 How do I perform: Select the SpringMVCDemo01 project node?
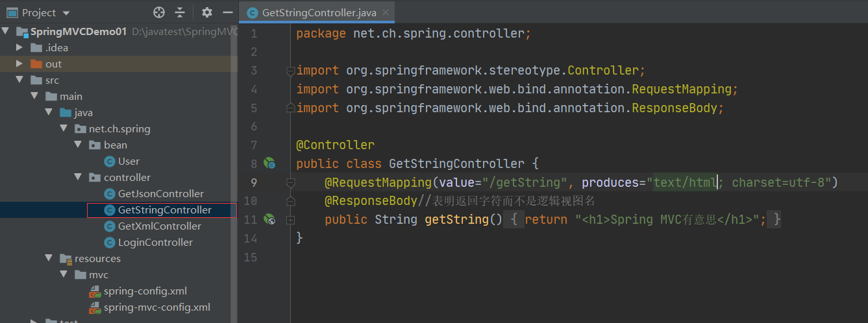pos(119,31)
